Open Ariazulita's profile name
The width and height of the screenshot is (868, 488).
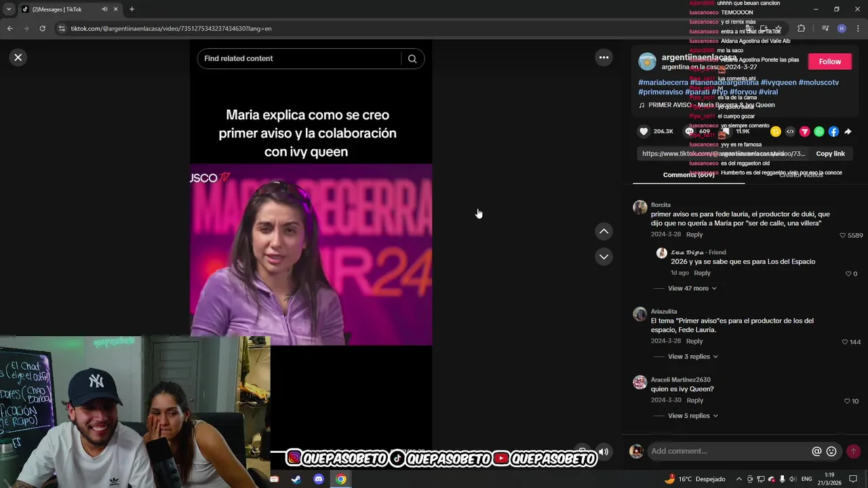[x=664, y=312]
